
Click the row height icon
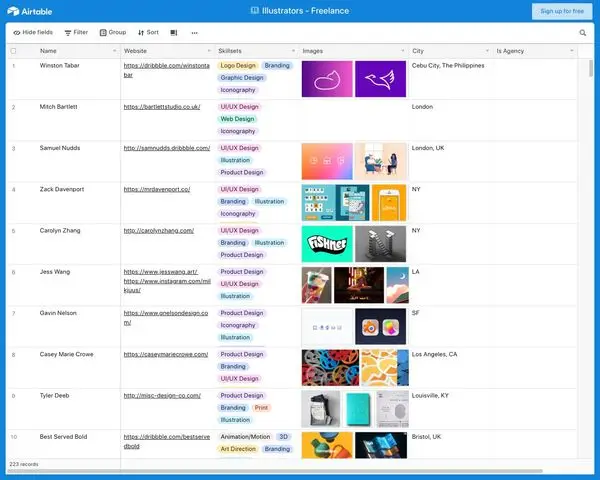tap(174, 33)
